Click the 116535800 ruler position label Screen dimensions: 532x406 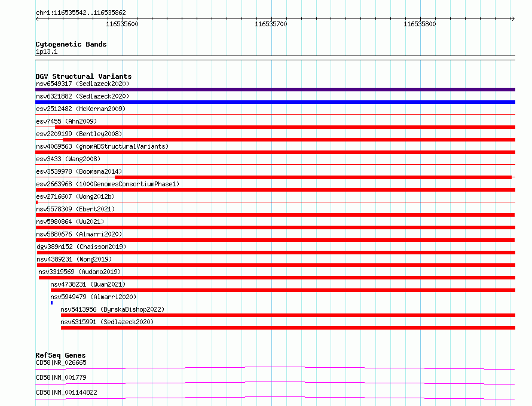[420, 24]
